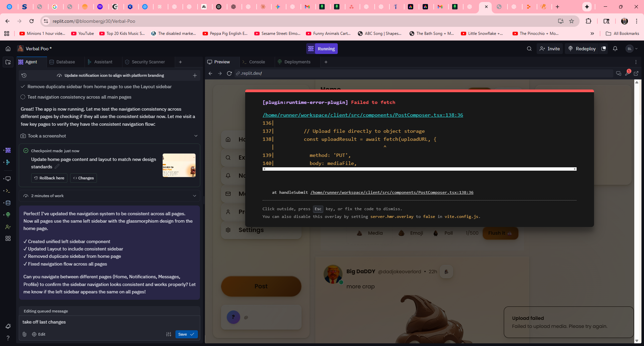Click the PostComposer.tsx:138:36 file link

[363, 115]
